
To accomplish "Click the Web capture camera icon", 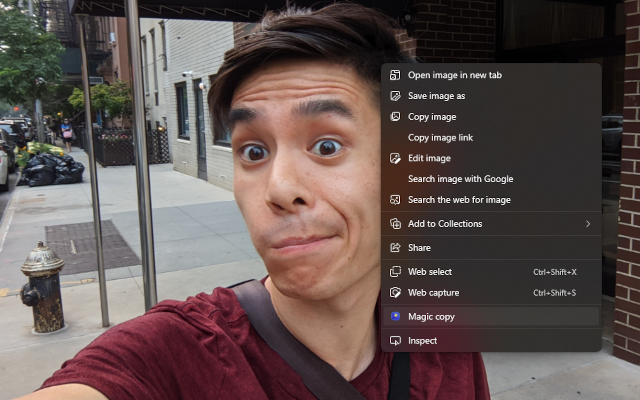I will click(395, 293).
